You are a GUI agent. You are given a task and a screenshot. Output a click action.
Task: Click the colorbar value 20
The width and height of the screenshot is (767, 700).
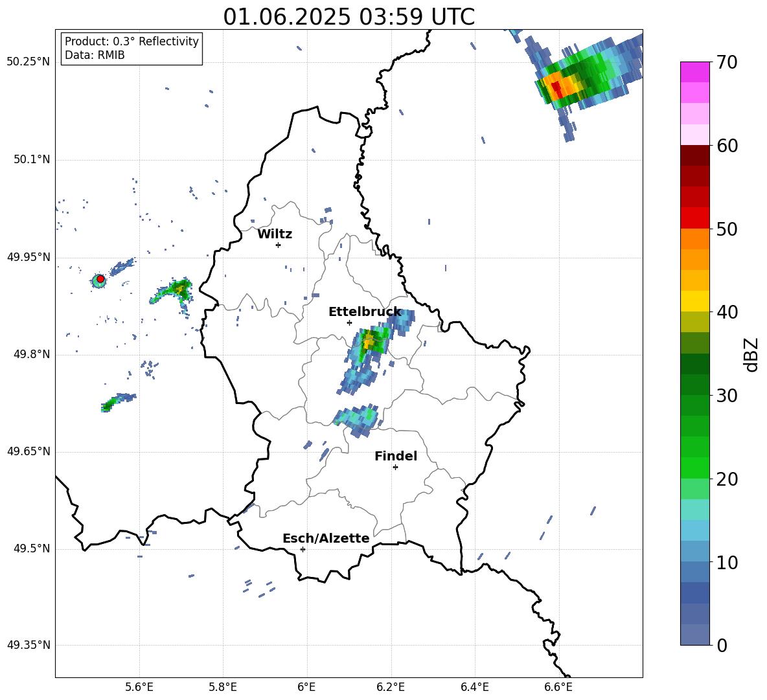click(x=727, y=479)
